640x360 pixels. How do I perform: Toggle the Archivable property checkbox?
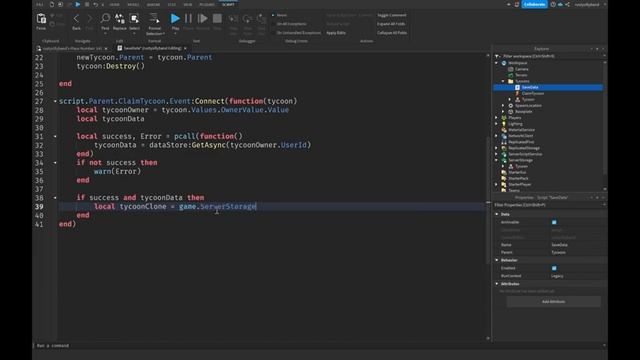pyautogui.click(x=554, y=222)
